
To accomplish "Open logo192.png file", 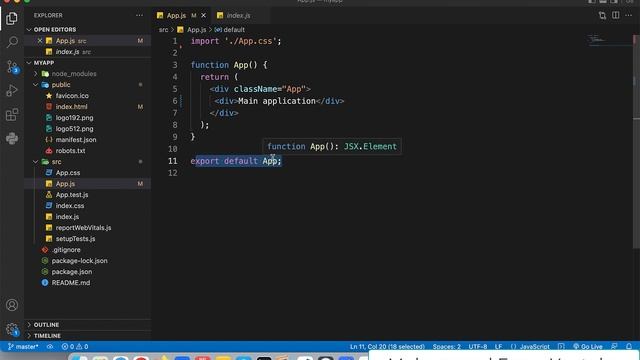I will [74, 118].
